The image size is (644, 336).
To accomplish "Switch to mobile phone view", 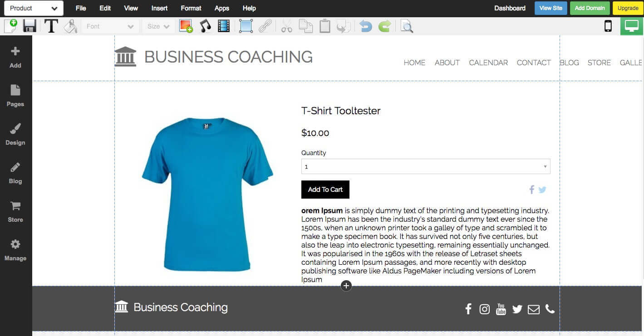I will point(608,26).
